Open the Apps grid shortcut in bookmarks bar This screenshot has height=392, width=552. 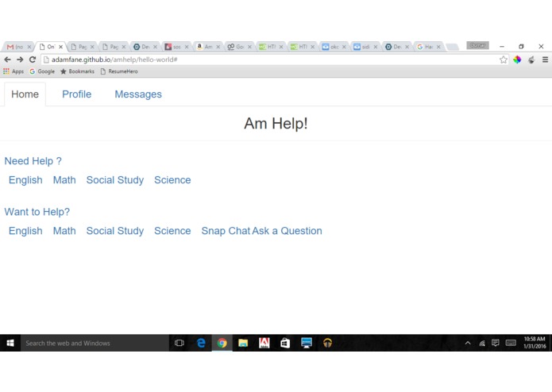coord(14,71)
